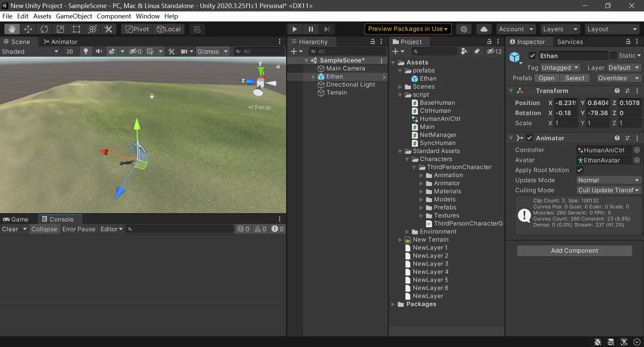The width and height of the screenshot is (644, 347).
Task: Open the Component menu
Action: click(114, 16)
